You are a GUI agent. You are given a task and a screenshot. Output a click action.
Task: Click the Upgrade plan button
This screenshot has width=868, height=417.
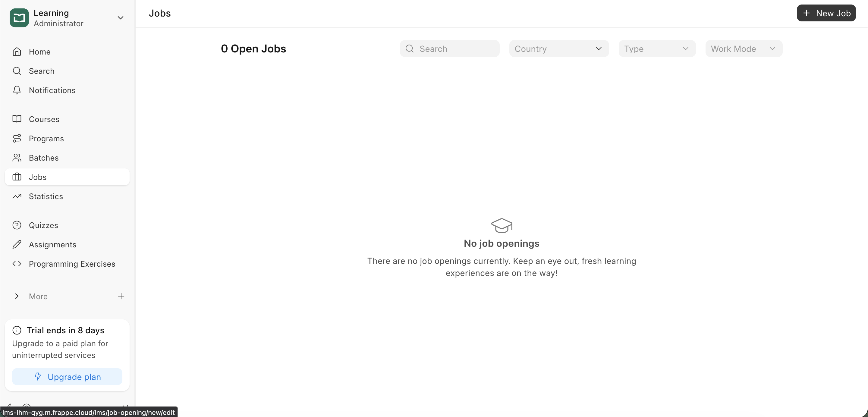point(67,377)
